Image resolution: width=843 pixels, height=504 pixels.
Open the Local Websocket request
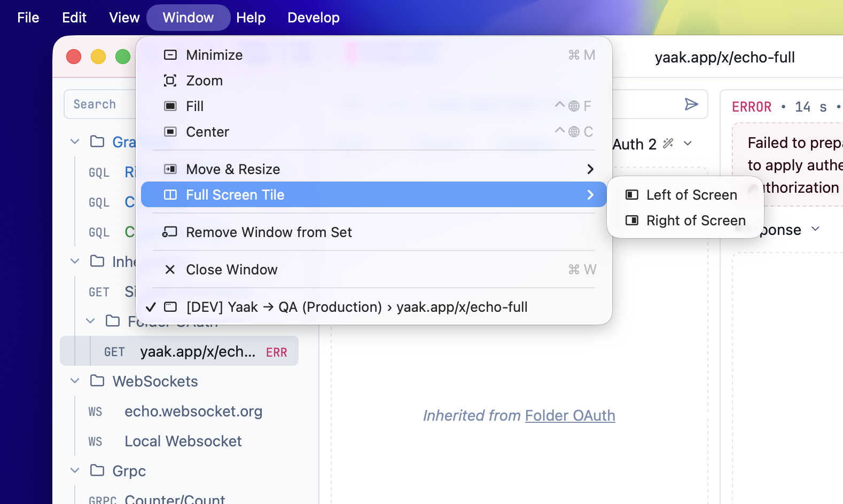point(183,441)
